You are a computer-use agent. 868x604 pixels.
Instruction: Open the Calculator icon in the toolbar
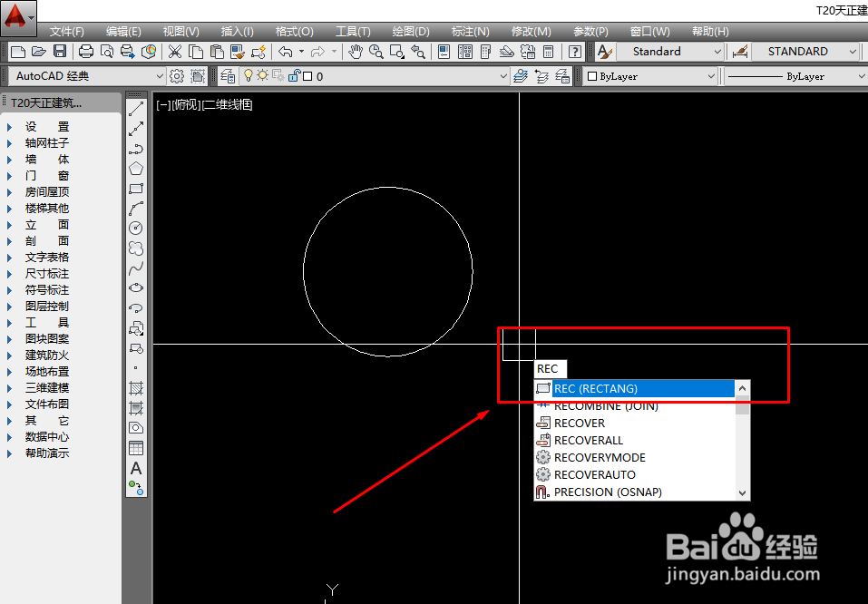point(548,52)
